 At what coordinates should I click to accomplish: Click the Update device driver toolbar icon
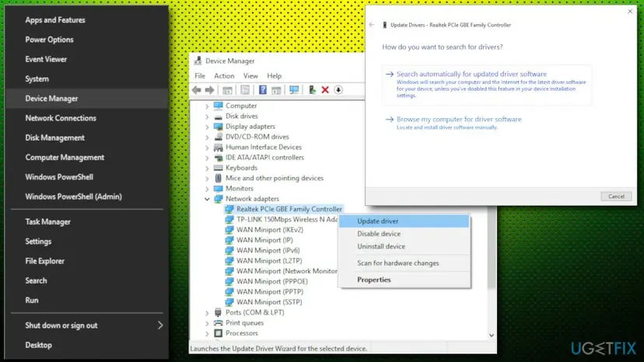[312, 90]
